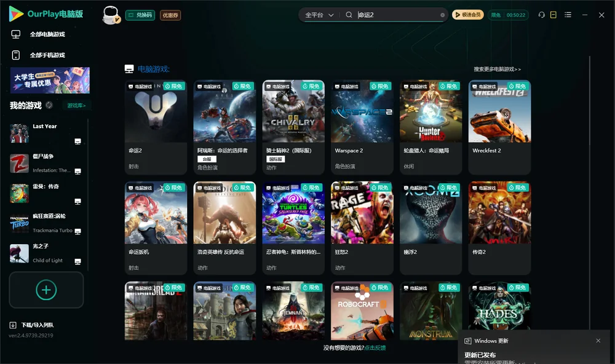Refresh my games list icon
Screen dimensions: 615x364
pos(49,105)
